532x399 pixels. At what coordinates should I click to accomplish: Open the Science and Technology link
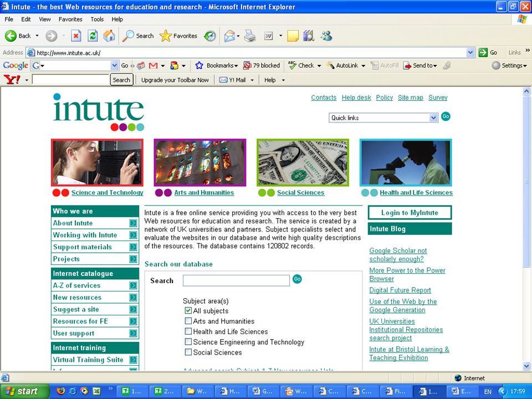pyautogui.click(x=107, y=192)
